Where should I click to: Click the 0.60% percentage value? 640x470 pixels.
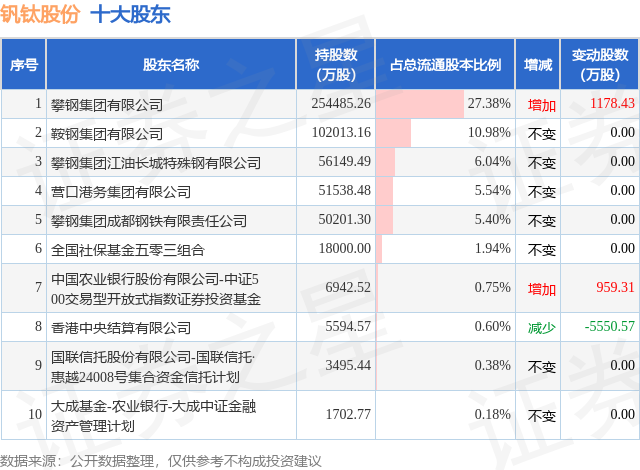pos(492,326)
